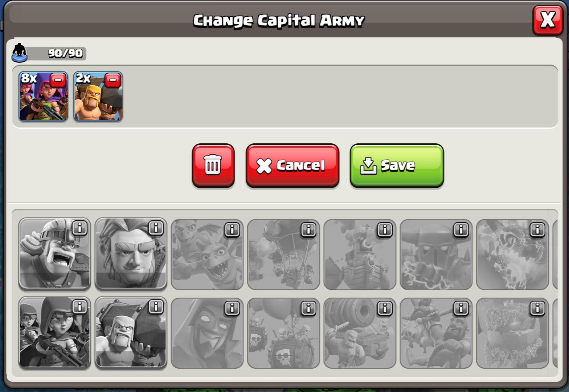Open info for Skeleton Barrels card
569x392 pixels.
click(x=308, y=308)
